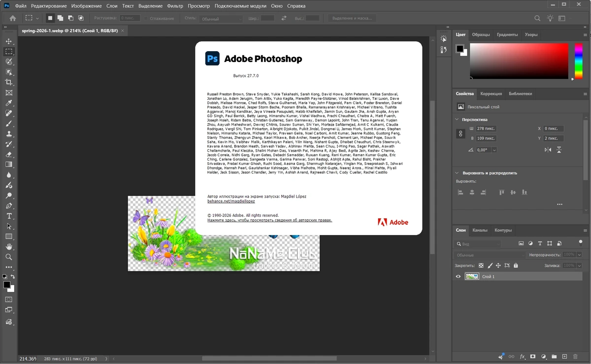
Task: Open the copyright info link
Action: (269, 220)
